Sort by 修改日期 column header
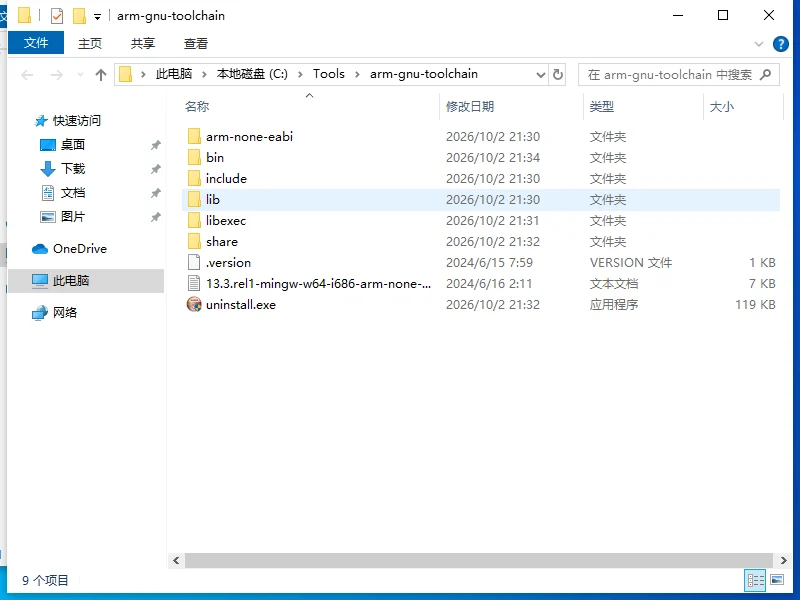This screenshot has height=600, width=800. 470,107
